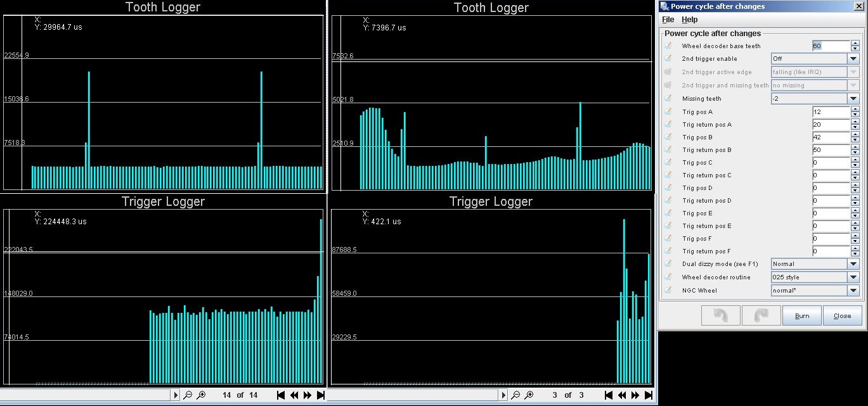Go to next page in 3 of 3 pager

pyautogui.click(x=635, y=395)
